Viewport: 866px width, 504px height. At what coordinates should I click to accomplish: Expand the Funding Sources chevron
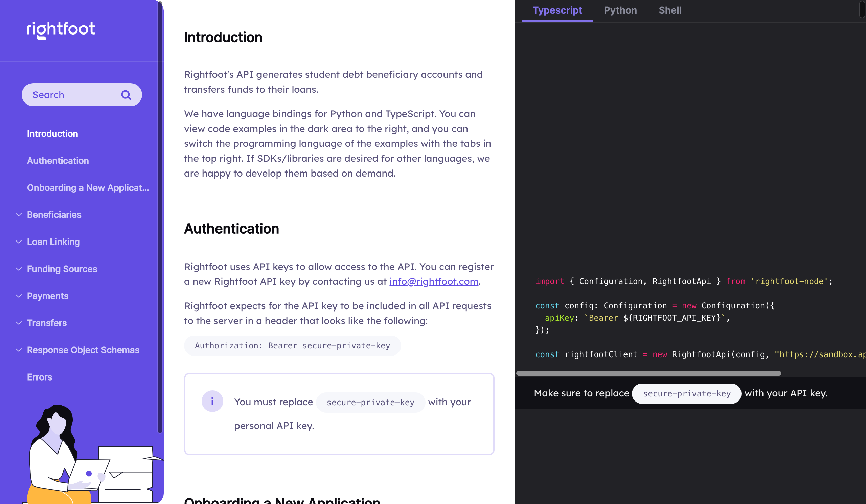pos(19,269)
